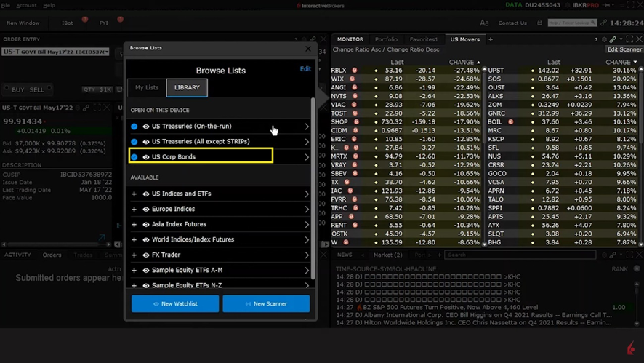Expand the US Corp Bonds list arrow
The height and width of the screenshot is (363, 644).
tap(307, 157)
